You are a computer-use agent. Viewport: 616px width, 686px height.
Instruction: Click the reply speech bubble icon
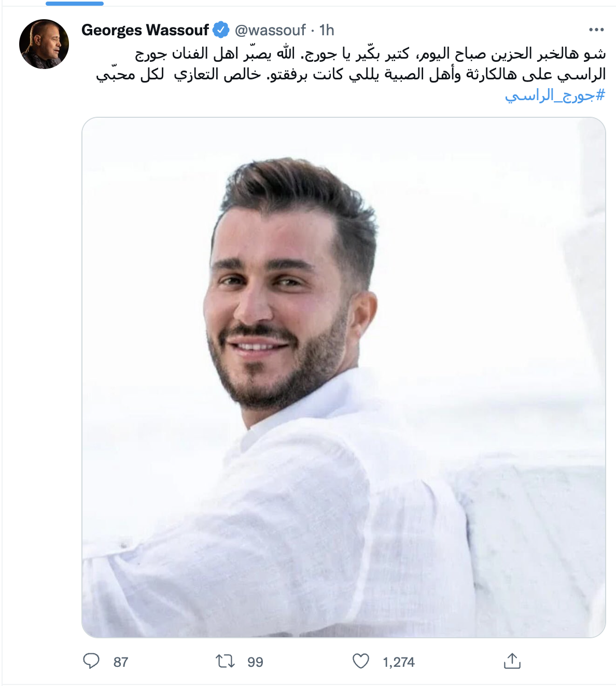(x=91, y=661)
